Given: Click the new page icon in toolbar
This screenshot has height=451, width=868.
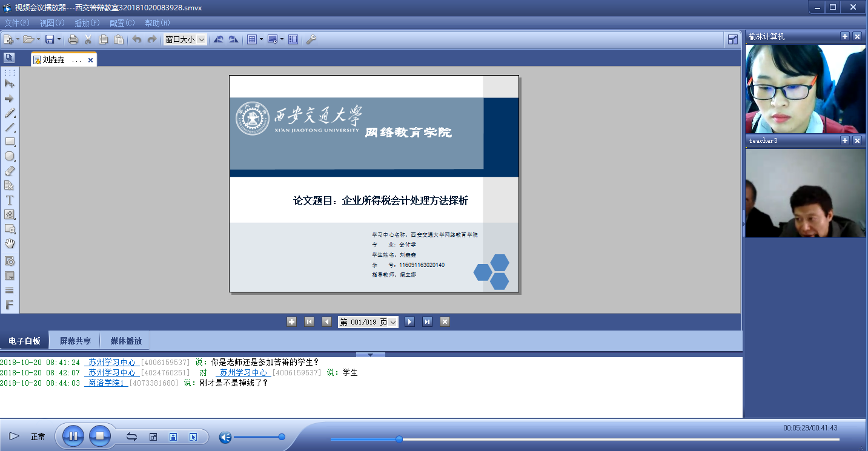Looking at the screenshot, I should [x=8, y=39].
